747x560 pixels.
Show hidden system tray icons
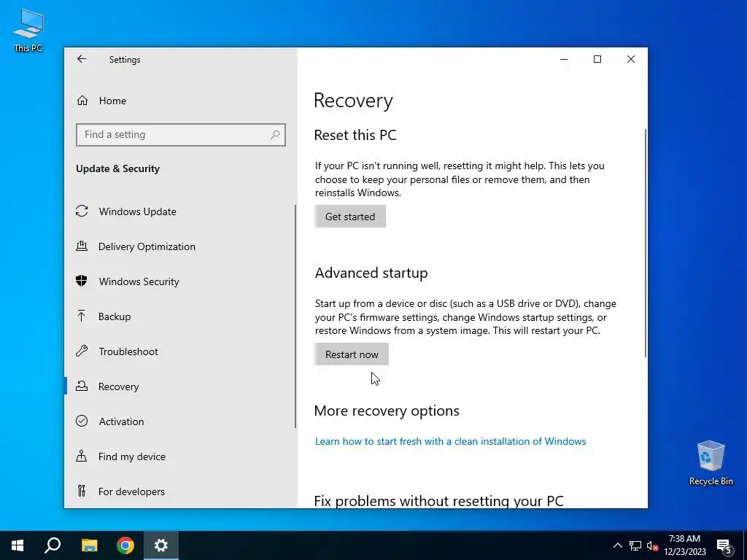click(617, 545)
